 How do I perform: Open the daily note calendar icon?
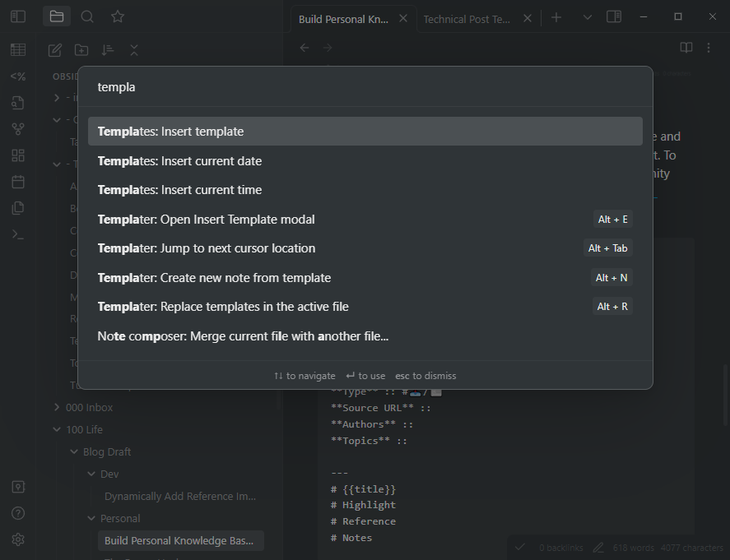[x=18, y=182]
